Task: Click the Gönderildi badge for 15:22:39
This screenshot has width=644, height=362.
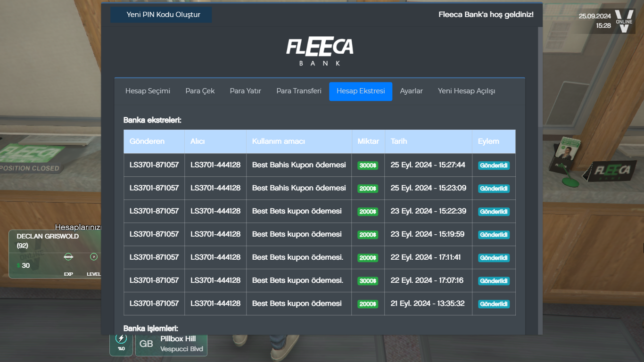Action: (494, 212)
